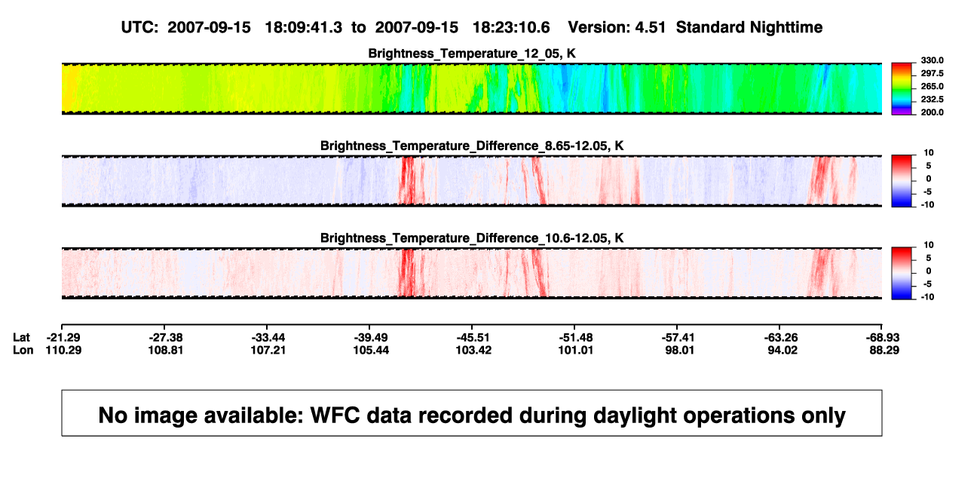Click latitude value '-27.38'
The height and width of the screenshot is (503, 980).
165,337
